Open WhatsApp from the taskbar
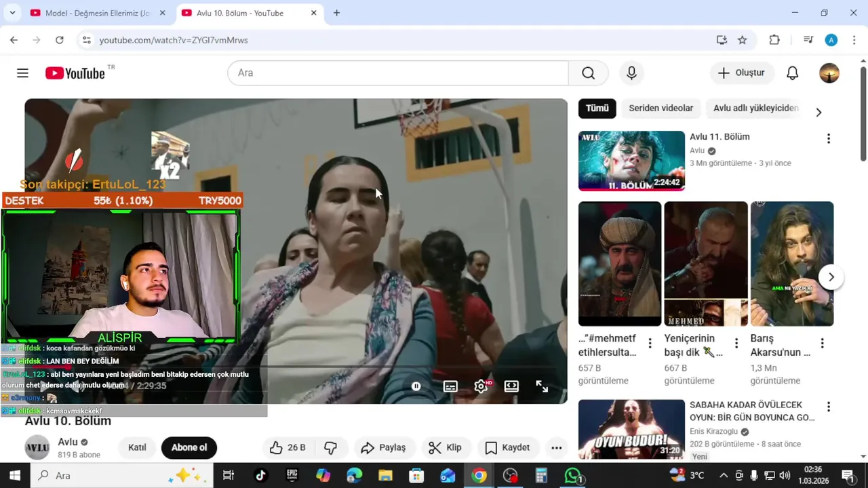 coord(573,476)
